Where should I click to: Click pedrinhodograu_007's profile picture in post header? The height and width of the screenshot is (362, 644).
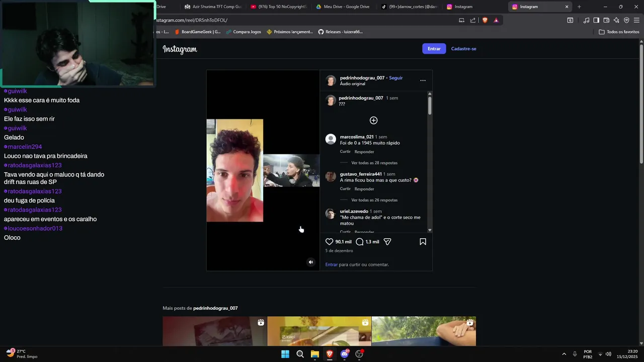coord(331,80)
